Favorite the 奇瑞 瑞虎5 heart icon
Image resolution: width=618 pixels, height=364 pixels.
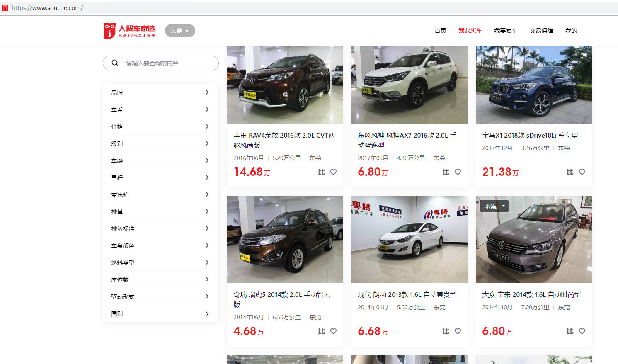(333, 331)
